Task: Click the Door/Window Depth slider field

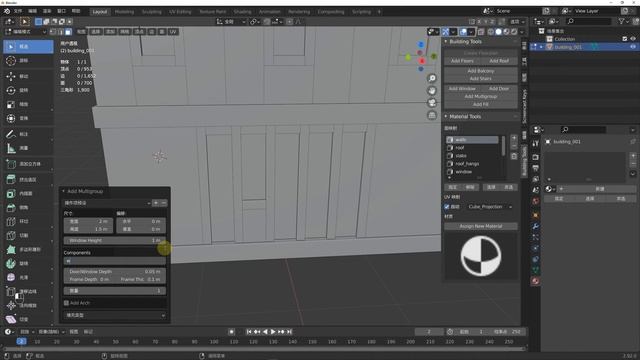Action: 115,271
